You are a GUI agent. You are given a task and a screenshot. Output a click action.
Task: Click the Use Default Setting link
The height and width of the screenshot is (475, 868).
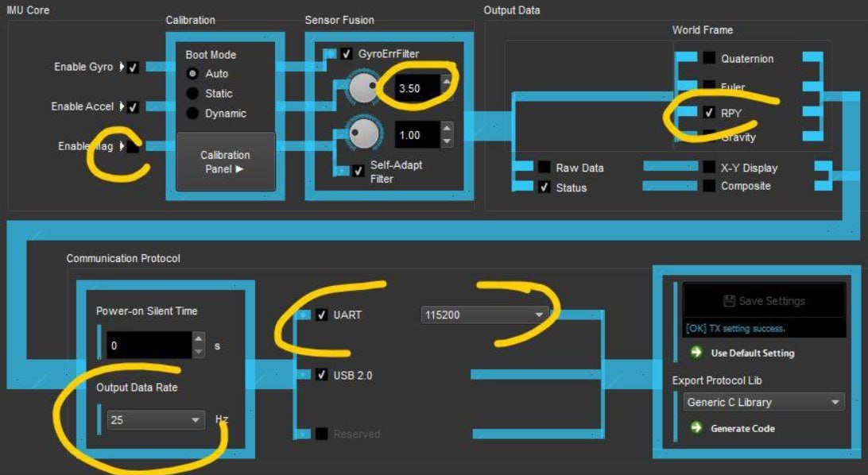[752, 353]
